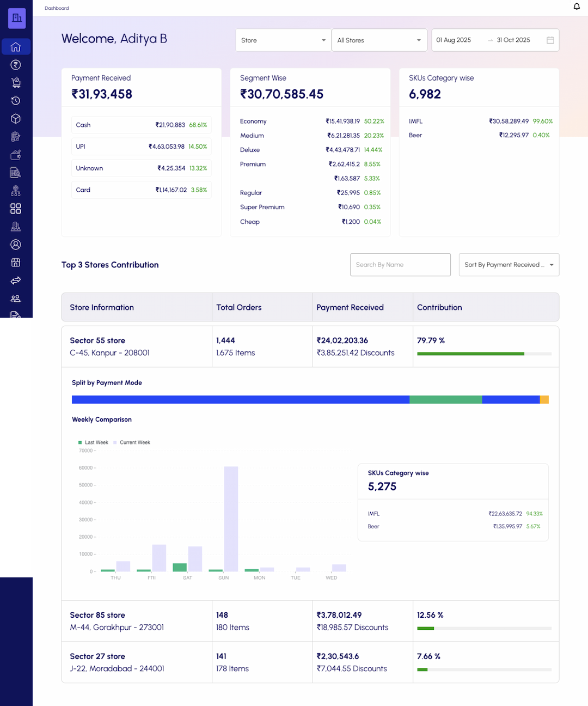588x706 pixels.
Task: Open the history clock icon in sidebar
Action: click(16, 101)
